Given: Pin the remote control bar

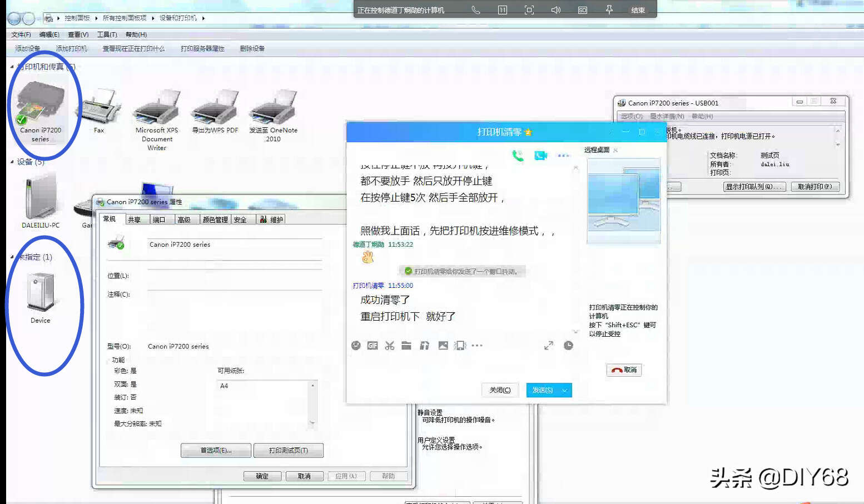Looking at the screenshot, I should point(609,10).
